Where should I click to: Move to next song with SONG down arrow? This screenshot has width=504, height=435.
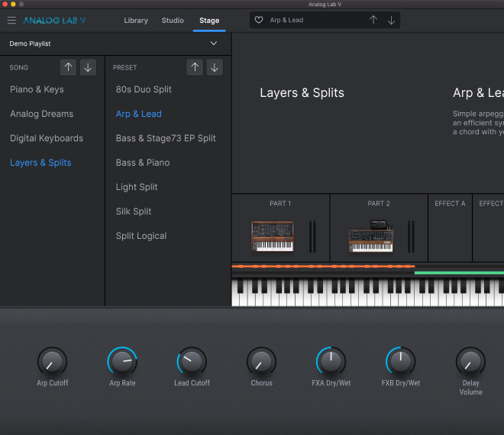pos(88,67)
